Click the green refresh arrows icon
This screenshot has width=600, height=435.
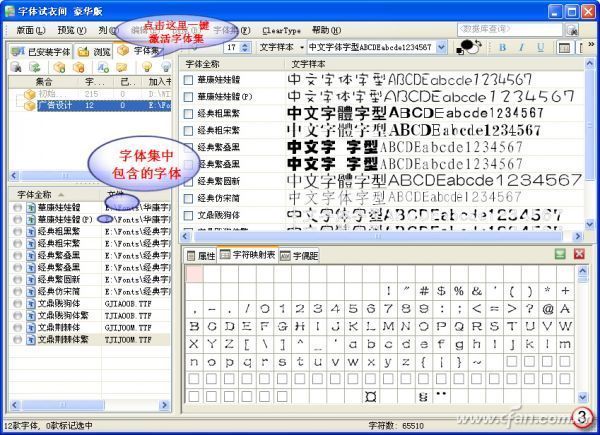(35, 67)
